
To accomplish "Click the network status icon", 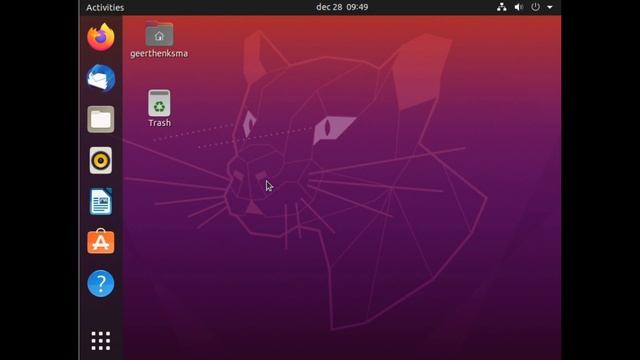I will point(502,7).
